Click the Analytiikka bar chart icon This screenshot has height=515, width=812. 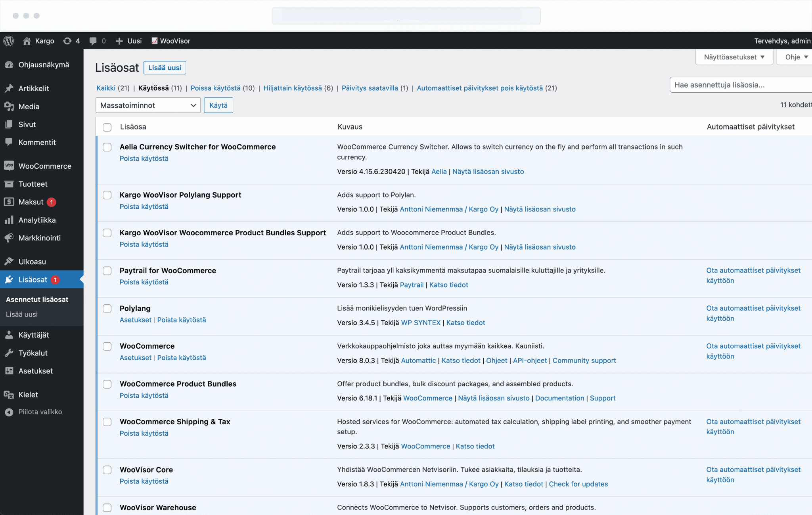click(9, 220)
